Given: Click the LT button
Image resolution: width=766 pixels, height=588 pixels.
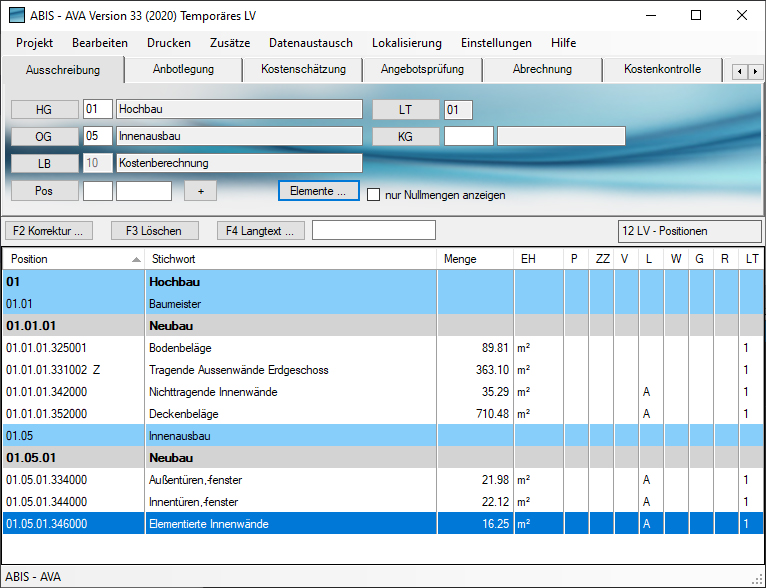Looking at the screenshot, I should [405, 109].
